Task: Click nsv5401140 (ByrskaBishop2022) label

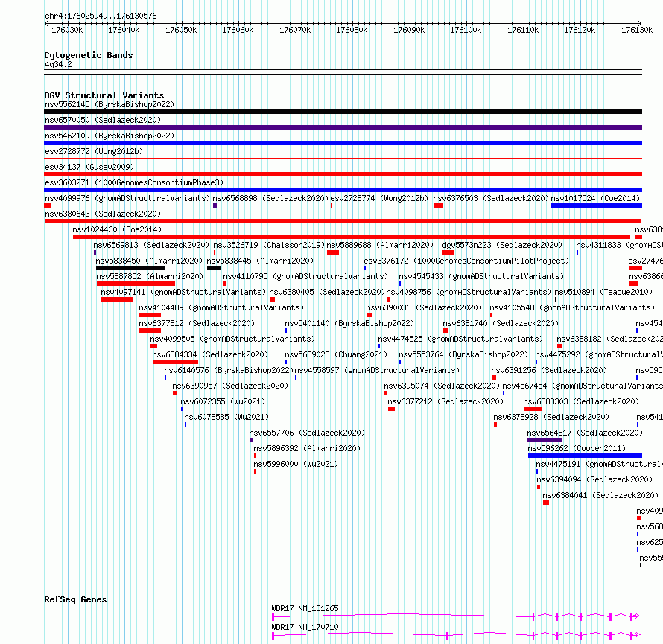Action: [x=349, y=323]
